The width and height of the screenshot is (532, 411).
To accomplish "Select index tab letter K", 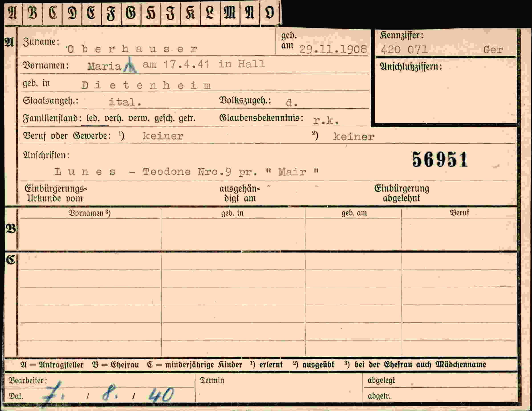I will [190, 12].
